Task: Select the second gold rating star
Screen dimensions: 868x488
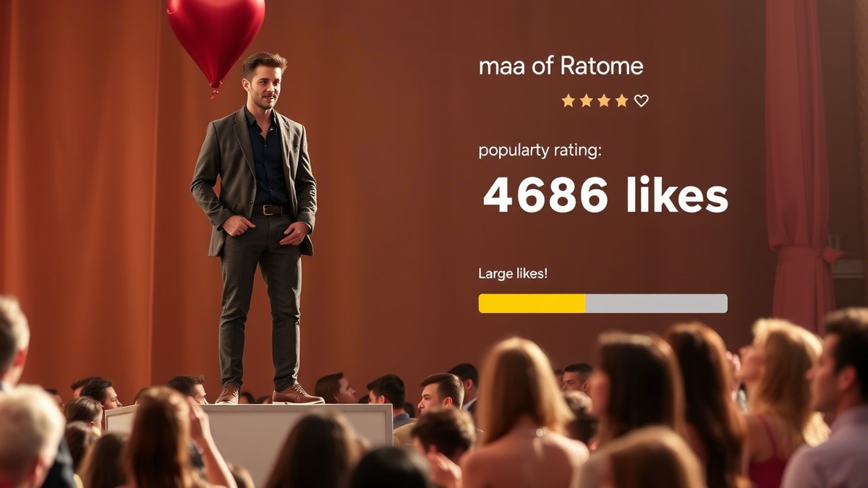Action: coord(586,100)
